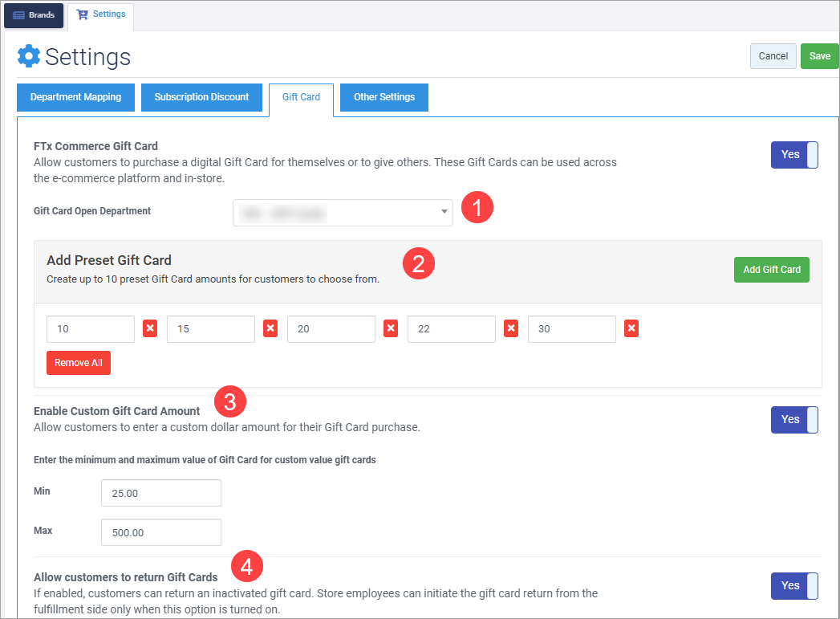The height and width of the screenshot is (619, 840).
Task: Delete the 20 preset amount with red X
Action: [391, 329]
